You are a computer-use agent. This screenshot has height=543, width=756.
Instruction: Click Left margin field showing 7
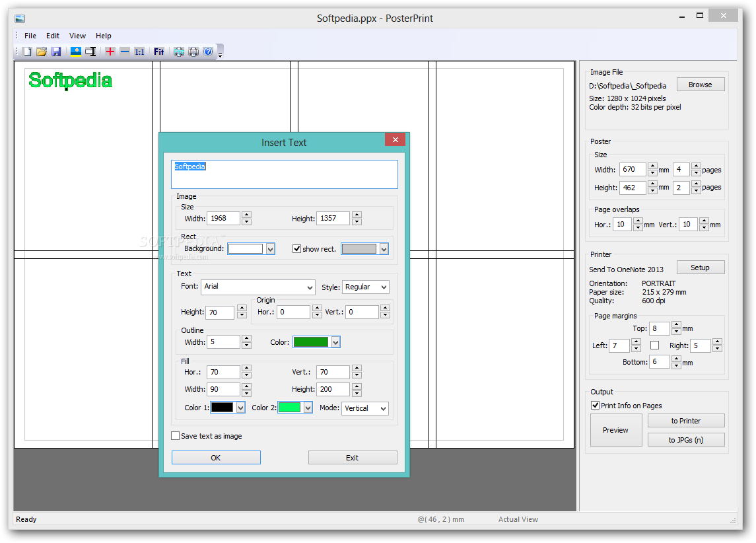point(619,345)
